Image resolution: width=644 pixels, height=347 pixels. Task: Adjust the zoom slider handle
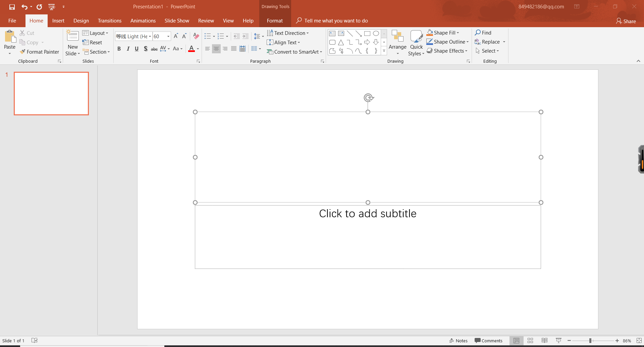pyautogui.click(x=590, y=341)
